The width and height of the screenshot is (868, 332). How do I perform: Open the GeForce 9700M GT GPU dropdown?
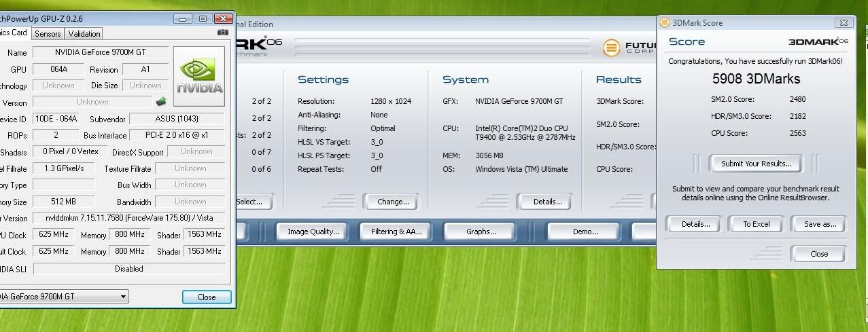[64, 297]
